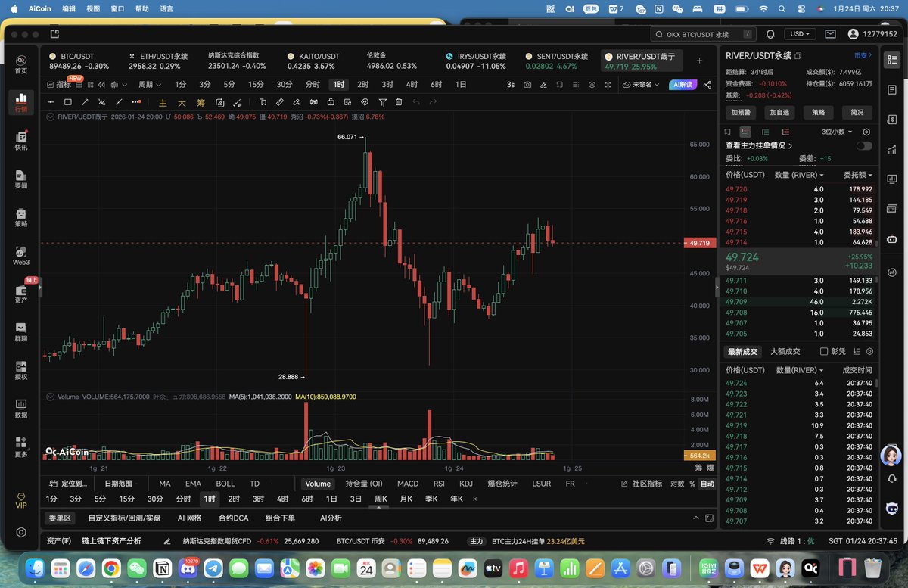This screenshot has width=908, height=588.
Task: Open the AI 网格 bottom tab
Action: click(x=189, y=518)
